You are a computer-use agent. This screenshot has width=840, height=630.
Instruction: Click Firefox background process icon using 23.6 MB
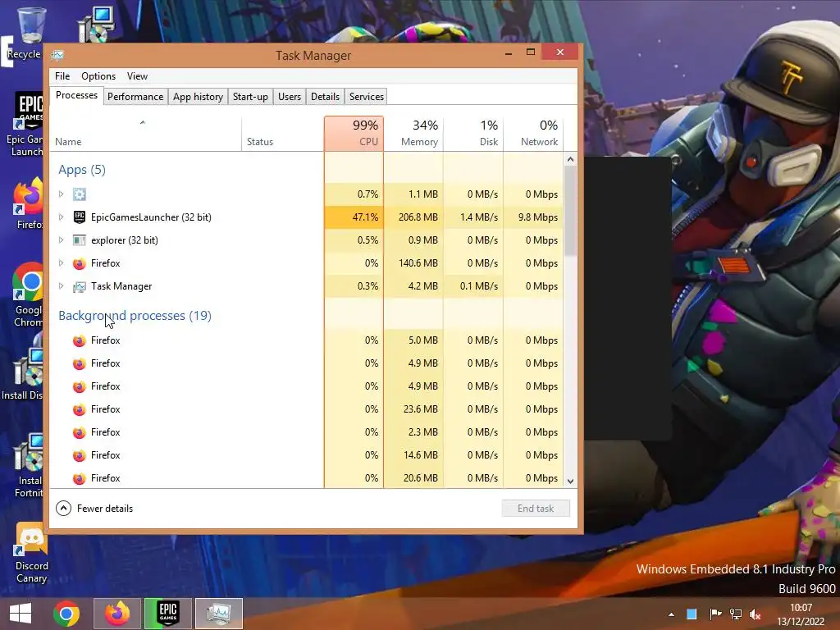tap(80, 410)
